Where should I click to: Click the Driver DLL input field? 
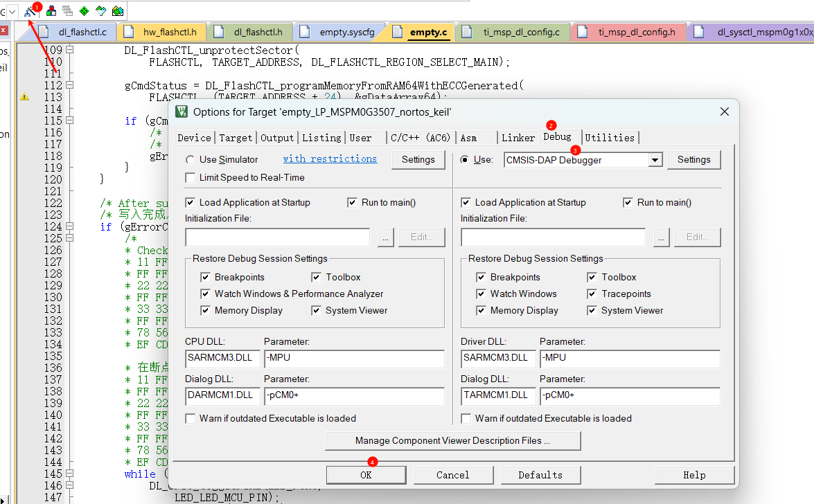(498, 358)
